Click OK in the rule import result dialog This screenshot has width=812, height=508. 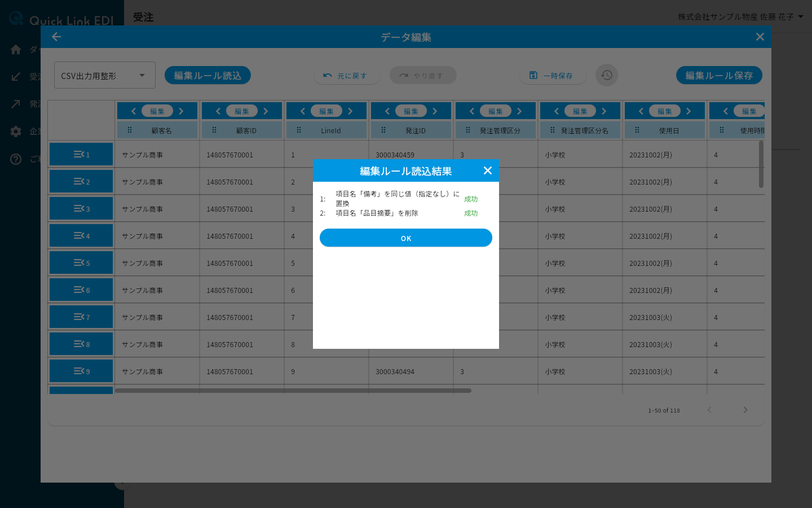coord(405,238)
